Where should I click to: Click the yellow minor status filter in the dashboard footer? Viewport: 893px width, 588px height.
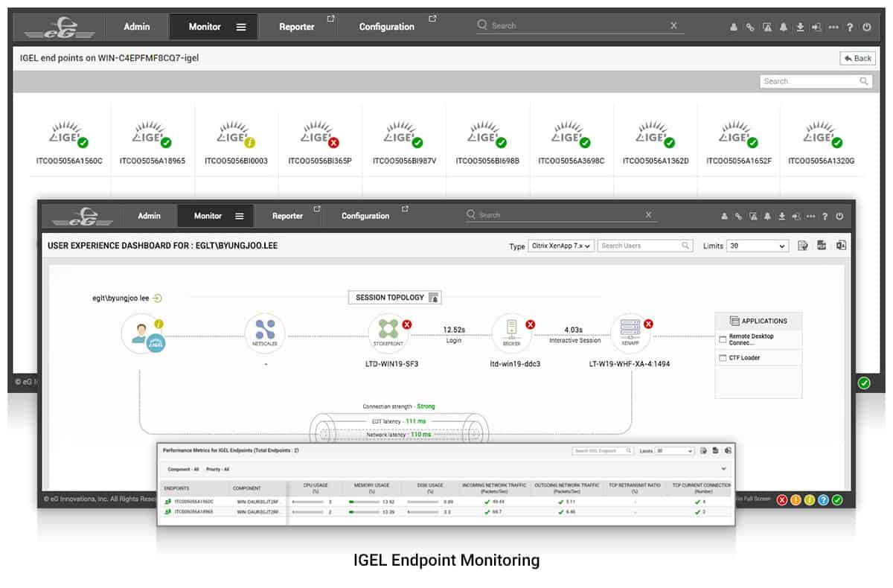[x=810, y=499]
